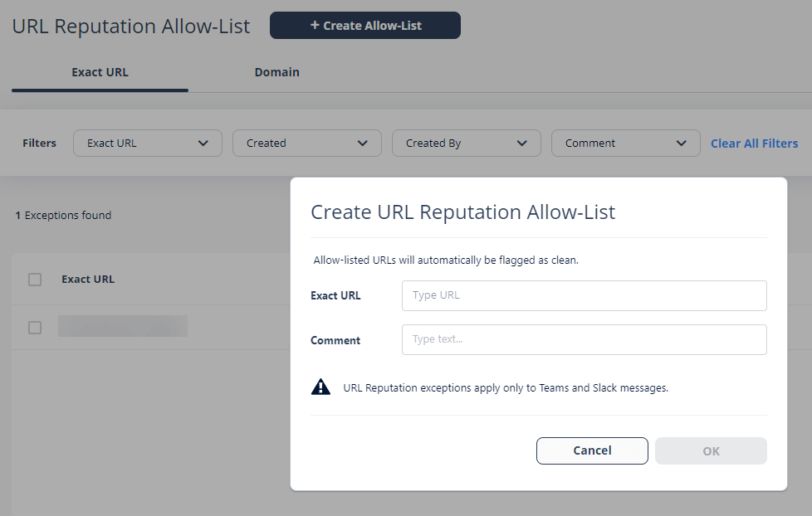Select all rows via header checkbox
Image resolution: width=812 pixels, height=516 pixels.
click(x=35, y=280)
